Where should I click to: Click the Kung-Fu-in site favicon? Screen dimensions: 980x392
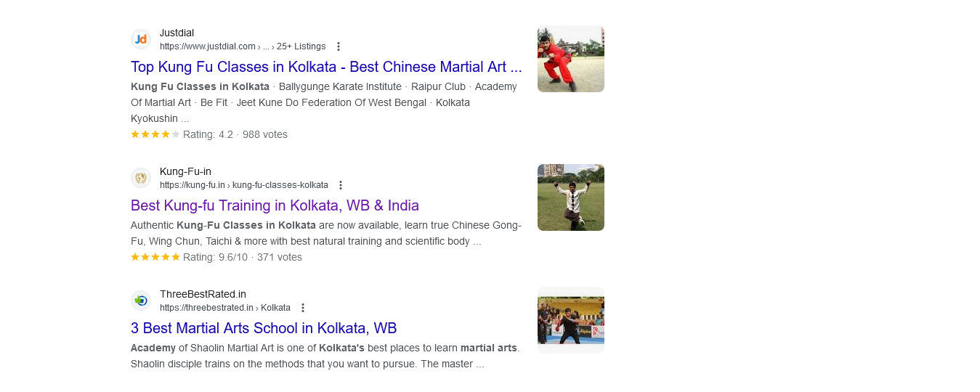[141, 178]
